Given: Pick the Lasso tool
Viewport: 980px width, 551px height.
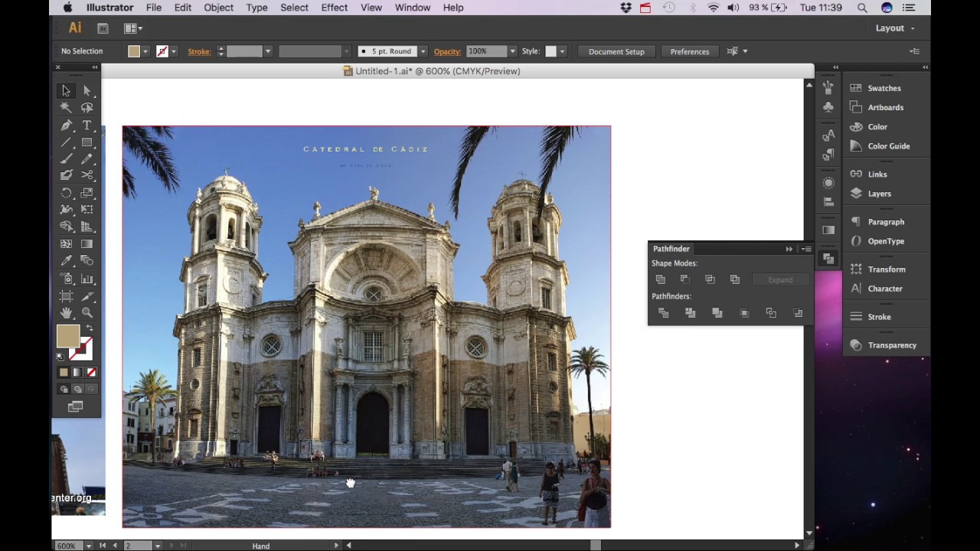Looking at the screenshot, I should coord(87,108).
